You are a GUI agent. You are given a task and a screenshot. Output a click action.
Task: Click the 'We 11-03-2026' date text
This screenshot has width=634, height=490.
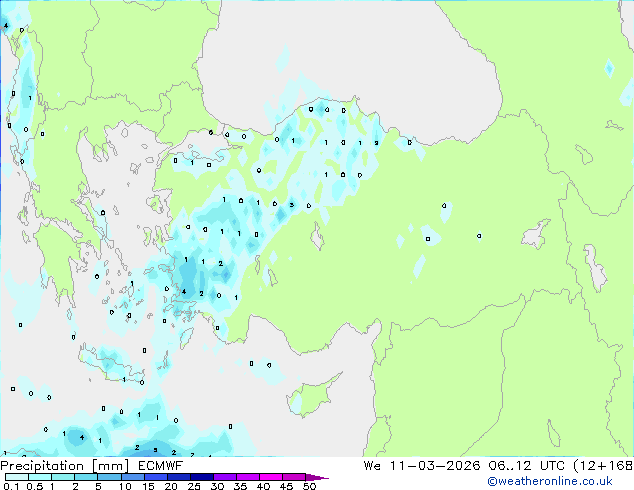[422, 466]
